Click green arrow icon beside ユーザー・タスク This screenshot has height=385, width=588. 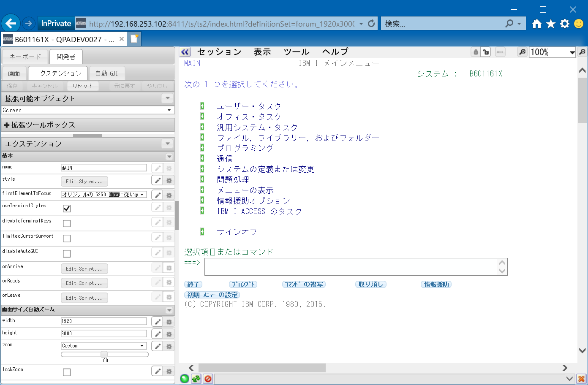(202, 106)
